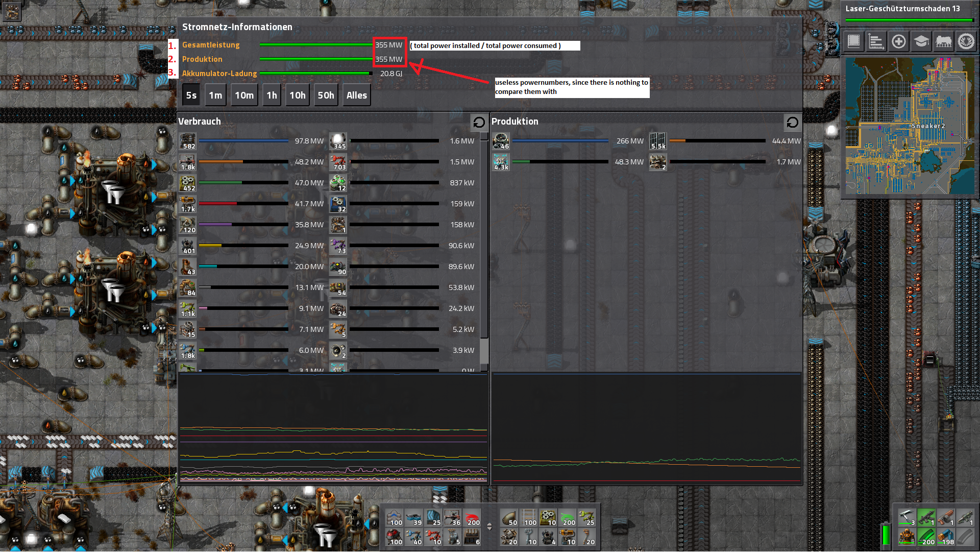The height and width of the screenshot is (552, 980).
Task: Pick the substation slot with 5
Action: (x=453, y=537)
